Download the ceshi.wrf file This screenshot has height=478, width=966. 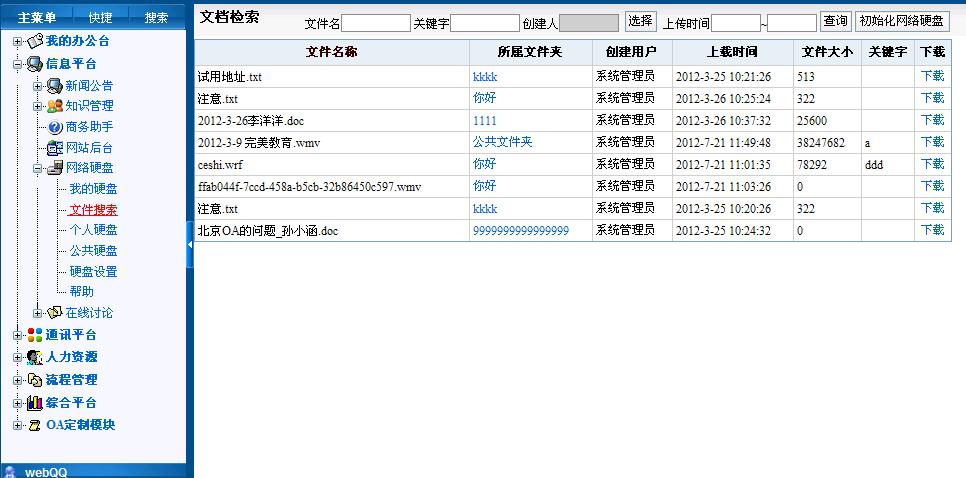tap(931, 164)
